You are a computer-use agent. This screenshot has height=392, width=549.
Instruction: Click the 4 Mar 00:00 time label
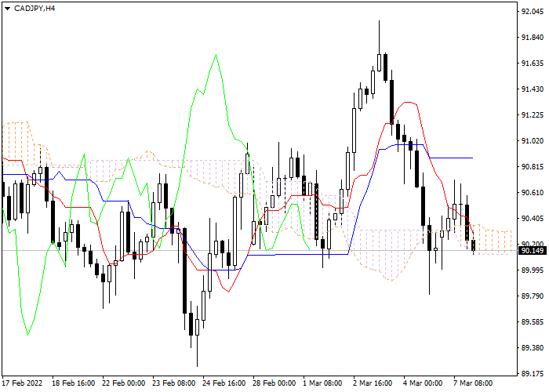click(x=423, y=383)
